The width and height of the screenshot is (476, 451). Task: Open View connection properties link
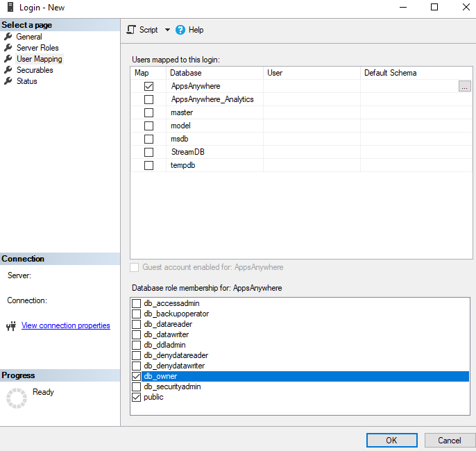[65, 325]
